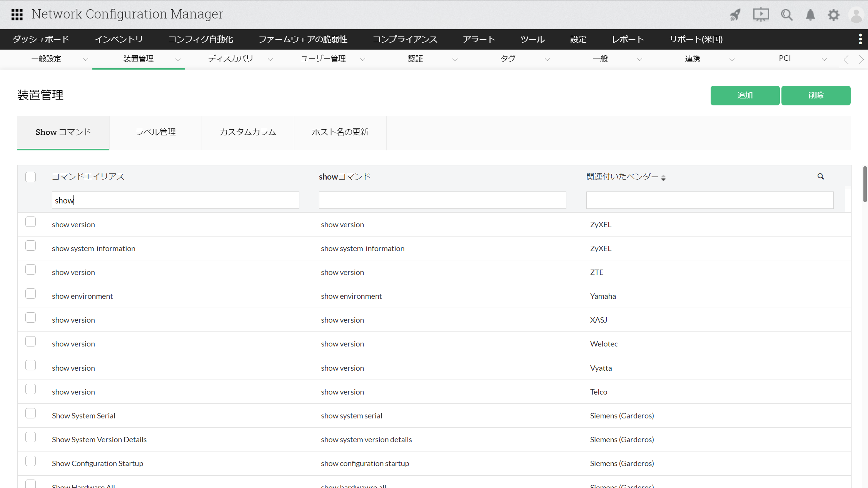Click the showコマンド filter input field
The image size is (868, 488).
(x=442, y=200)
